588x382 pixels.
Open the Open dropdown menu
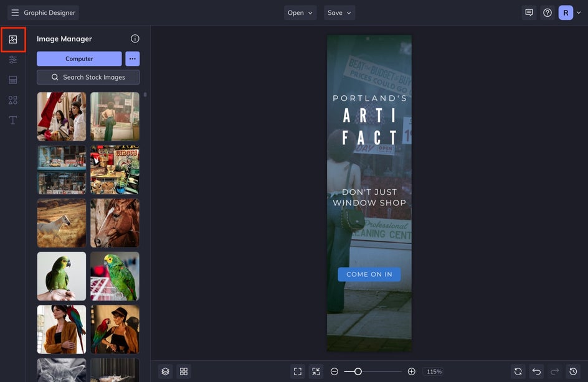point(300,12)
